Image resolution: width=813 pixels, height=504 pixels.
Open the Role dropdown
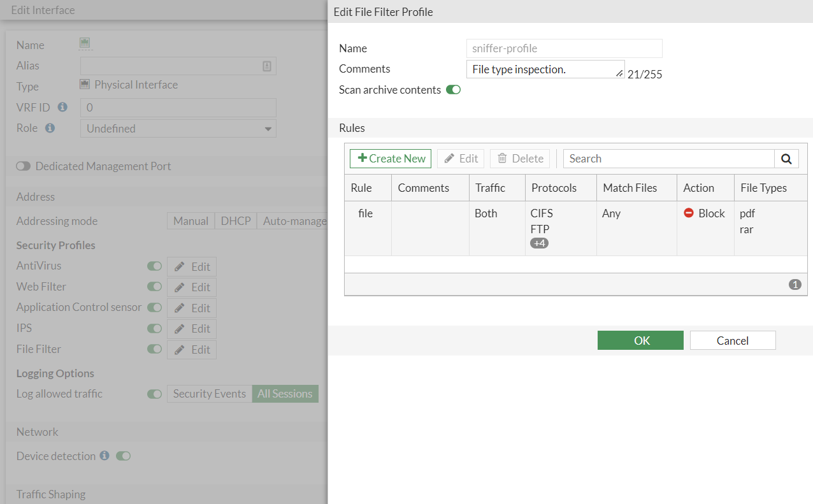tap(178, 128)
